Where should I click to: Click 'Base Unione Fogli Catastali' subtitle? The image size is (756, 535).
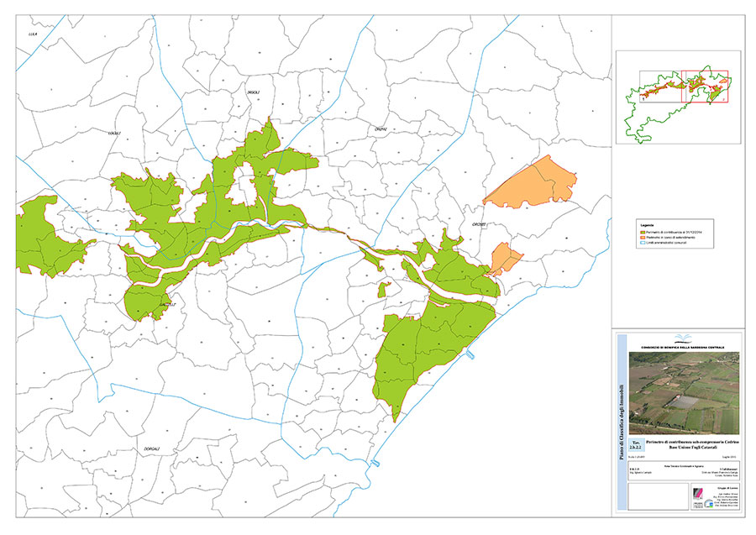tap(691, 448)
